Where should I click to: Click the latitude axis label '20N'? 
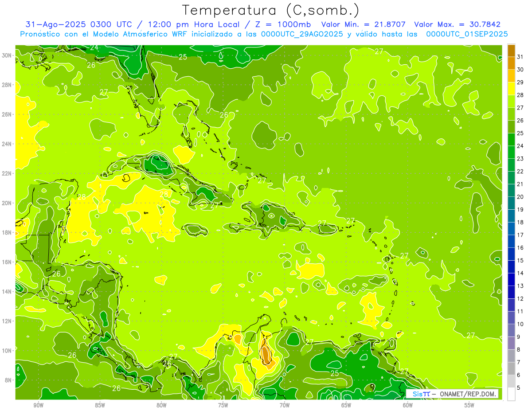(x=7, y=203)
